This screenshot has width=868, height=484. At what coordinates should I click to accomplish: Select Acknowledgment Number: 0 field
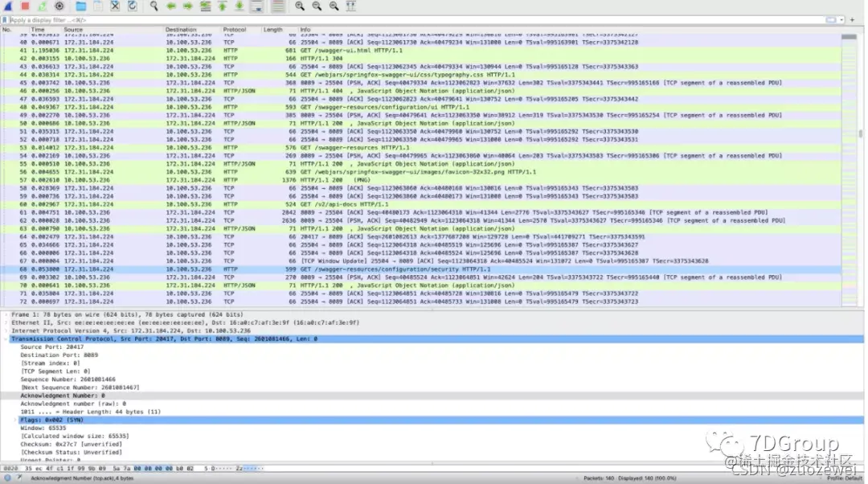(63, 396)
